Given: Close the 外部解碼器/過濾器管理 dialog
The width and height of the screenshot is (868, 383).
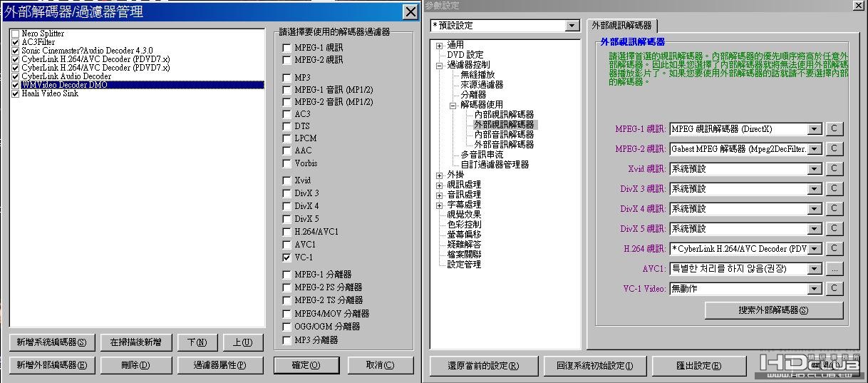Looking at the screenshot, I should pyautogui.click(x=410, y=12).
